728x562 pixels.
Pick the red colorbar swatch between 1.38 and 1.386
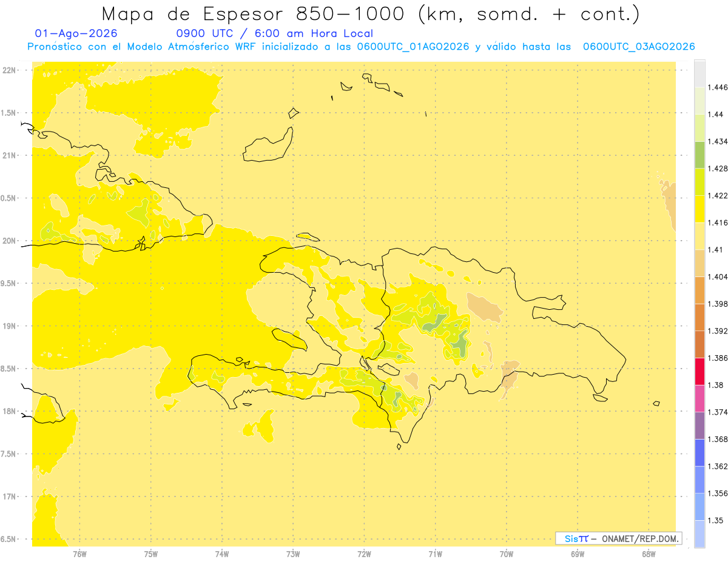tap(699, 371)
